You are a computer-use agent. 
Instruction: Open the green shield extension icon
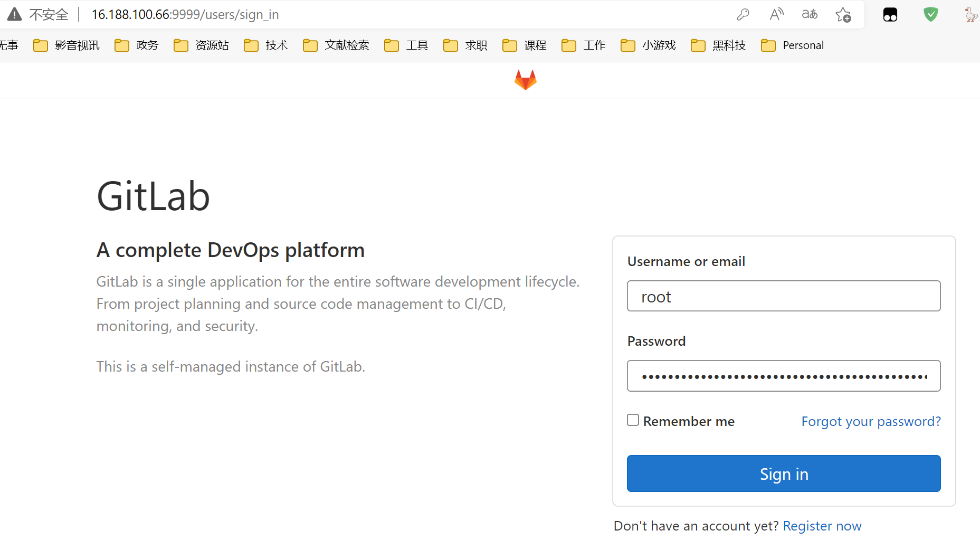pyautogui.click(x=931, y=14)
